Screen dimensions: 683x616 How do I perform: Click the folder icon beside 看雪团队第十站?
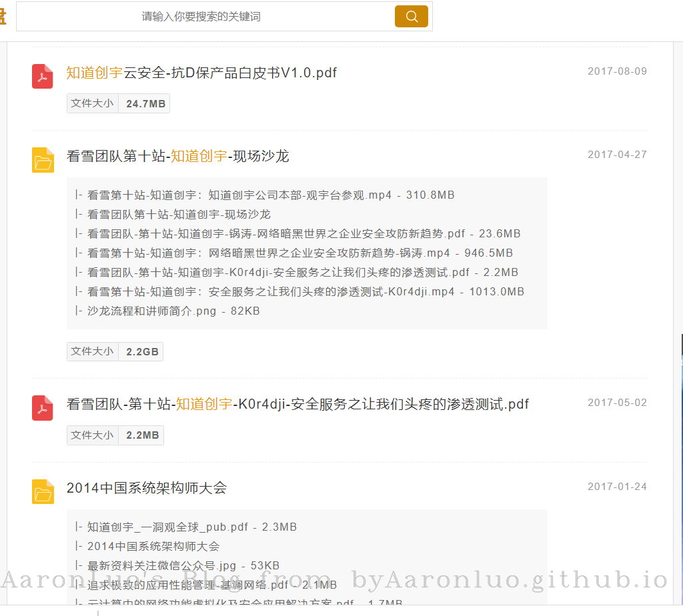coord(43,161)
